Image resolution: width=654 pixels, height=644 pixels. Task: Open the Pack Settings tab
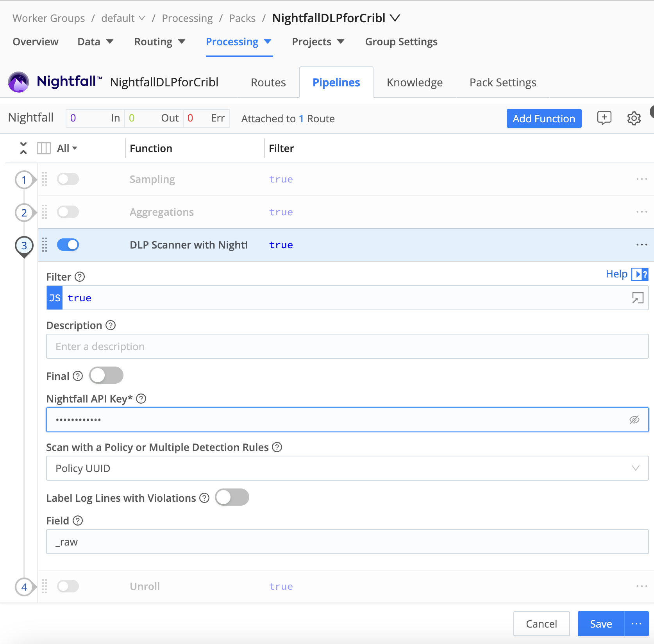point(502,82)
